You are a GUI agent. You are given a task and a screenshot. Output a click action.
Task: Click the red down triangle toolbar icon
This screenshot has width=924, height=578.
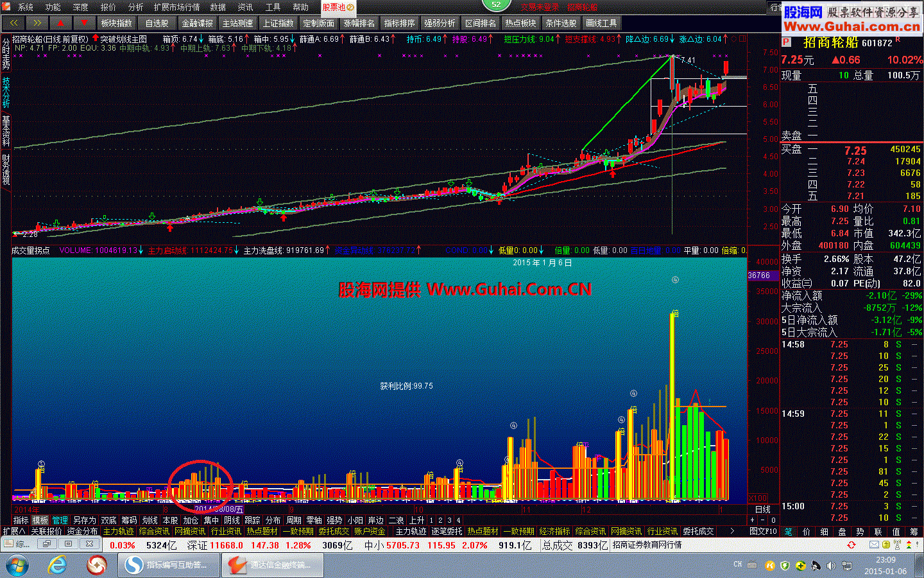[84, 23]
